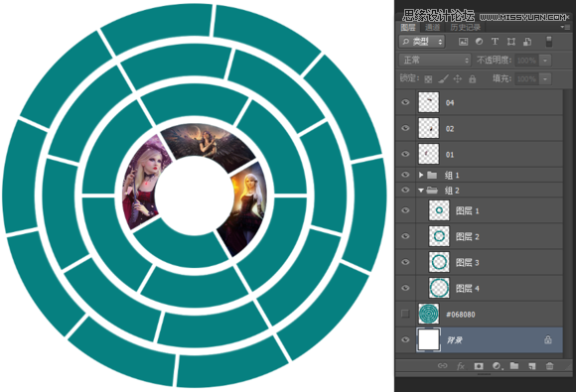Switch to the 历史记录 tab
The image size is (576, 392).
coord(466,27)
